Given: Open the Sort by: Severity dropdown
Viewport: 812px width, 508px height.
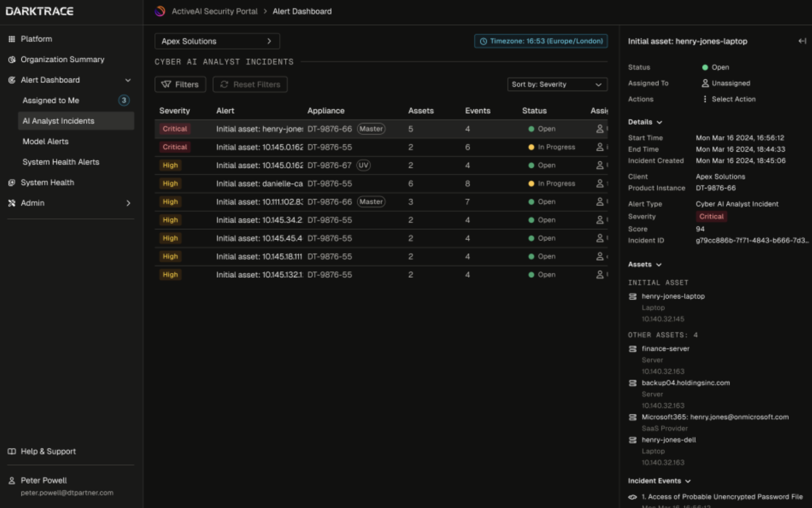Looking at the screenshot, I should point(557,84).
